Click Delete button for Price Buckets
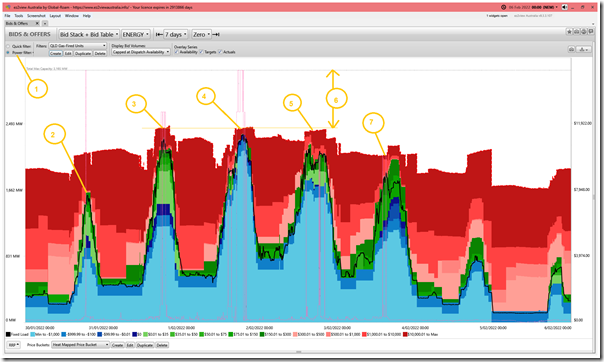The image size is (604, 362). coord(162,345)
